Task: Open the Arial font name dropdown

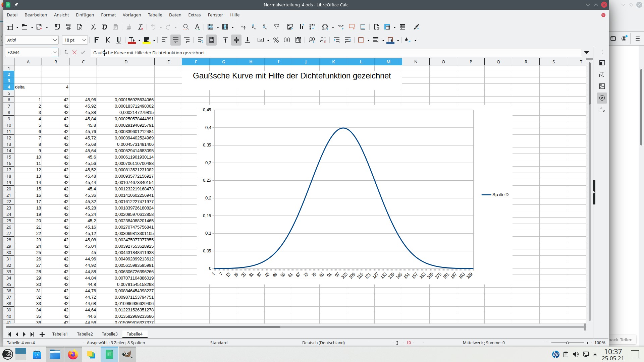Action: pos(55,40)
